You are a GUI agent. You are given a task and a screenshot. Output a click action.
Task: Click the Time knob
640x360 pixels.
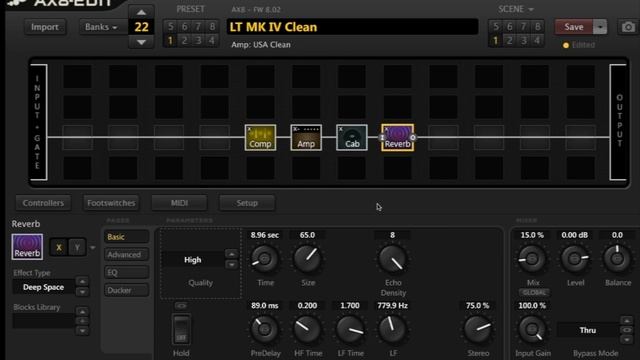click(264, 259)
